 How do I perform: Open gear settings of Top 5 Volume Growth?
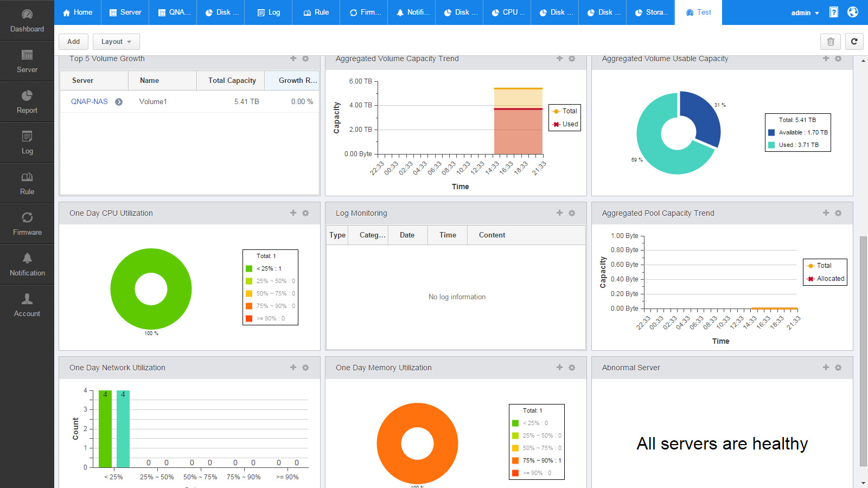(x=305, y=59)
